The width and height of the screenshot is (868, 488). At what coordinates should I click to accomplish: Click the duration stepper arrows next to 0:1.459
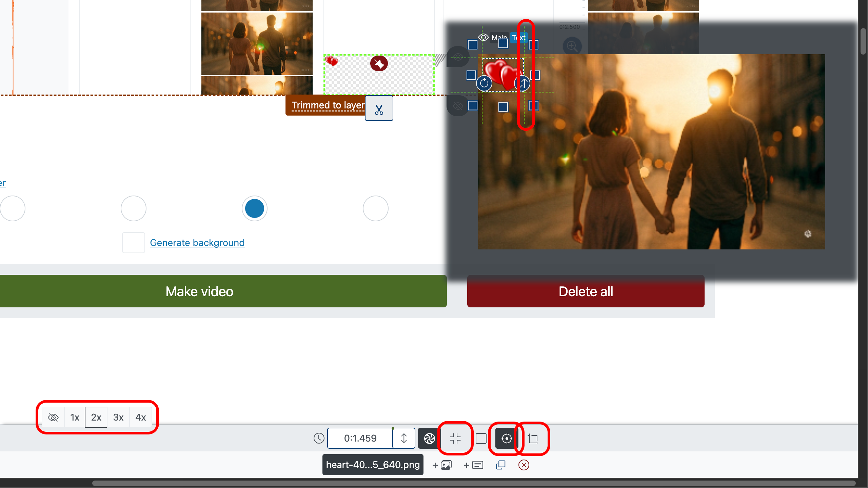coord(403,438)
